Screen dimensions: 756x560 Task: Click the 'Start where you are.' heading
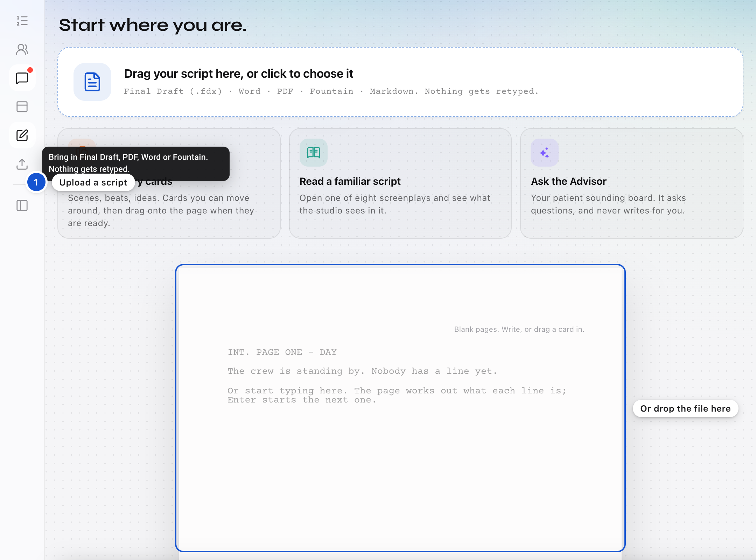coord(153,25)
